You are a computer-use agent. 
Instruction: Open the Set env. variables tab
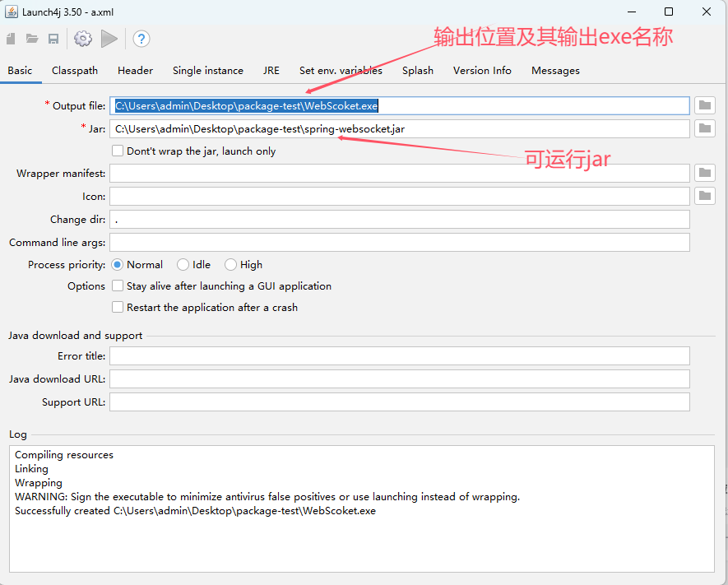tap(341, 71)
